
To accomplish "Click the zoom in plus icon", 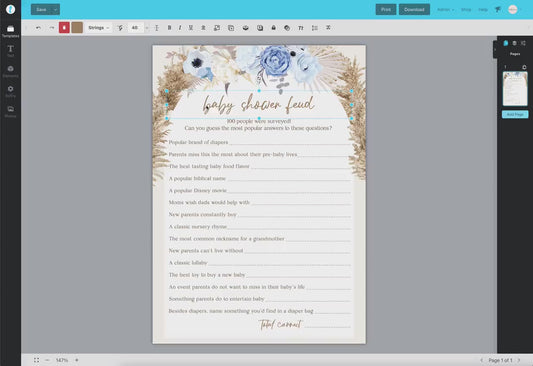I will tap(76, 360).
